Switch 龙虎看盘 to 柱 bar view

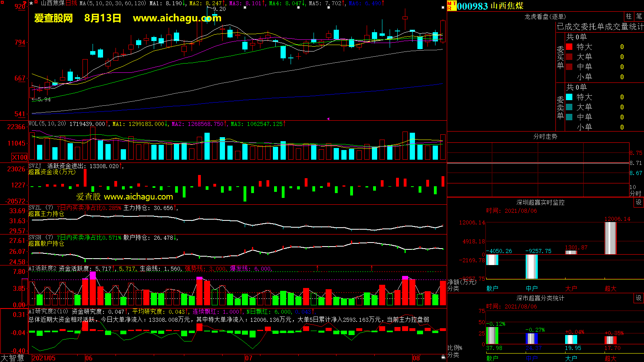(x=629, y=16)
